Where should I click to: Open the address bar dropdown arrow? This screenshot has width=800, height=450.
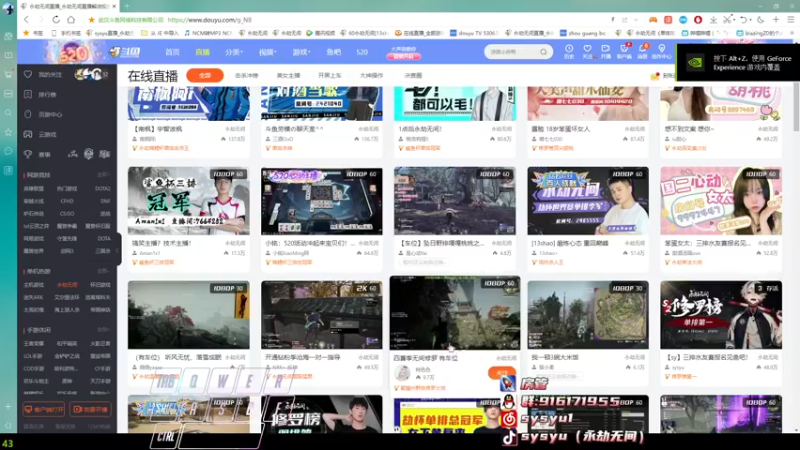[636, 20]
